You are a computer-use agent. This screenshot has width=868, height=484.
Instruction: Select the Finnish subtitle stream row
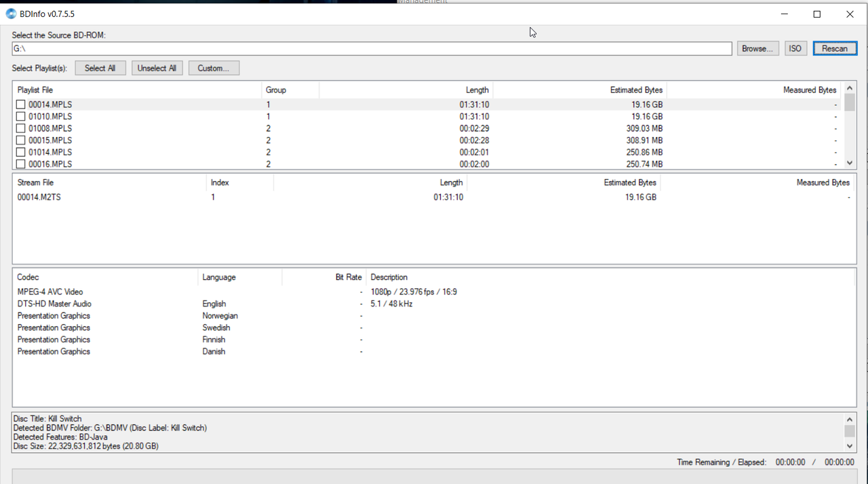point(434,340)
